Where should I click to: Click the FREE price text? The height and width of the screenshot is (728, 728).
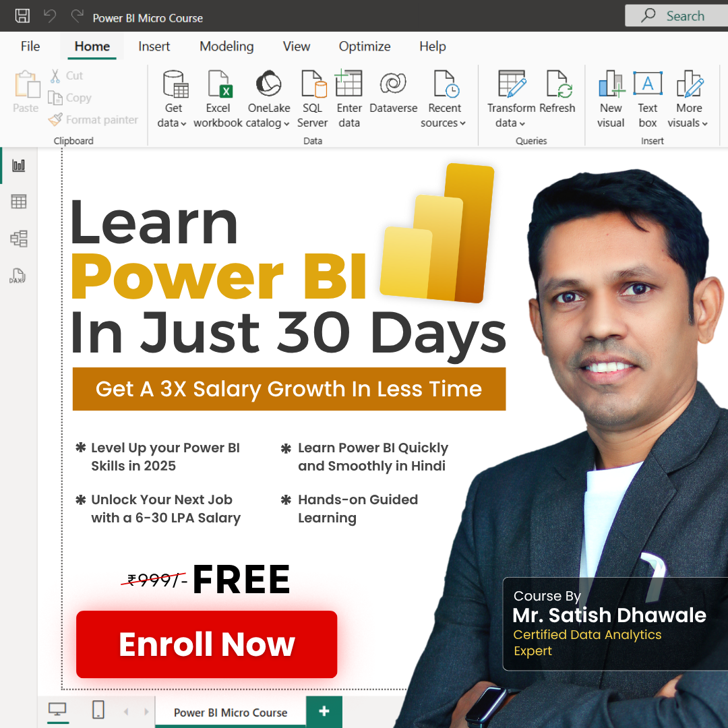point(241,580)
